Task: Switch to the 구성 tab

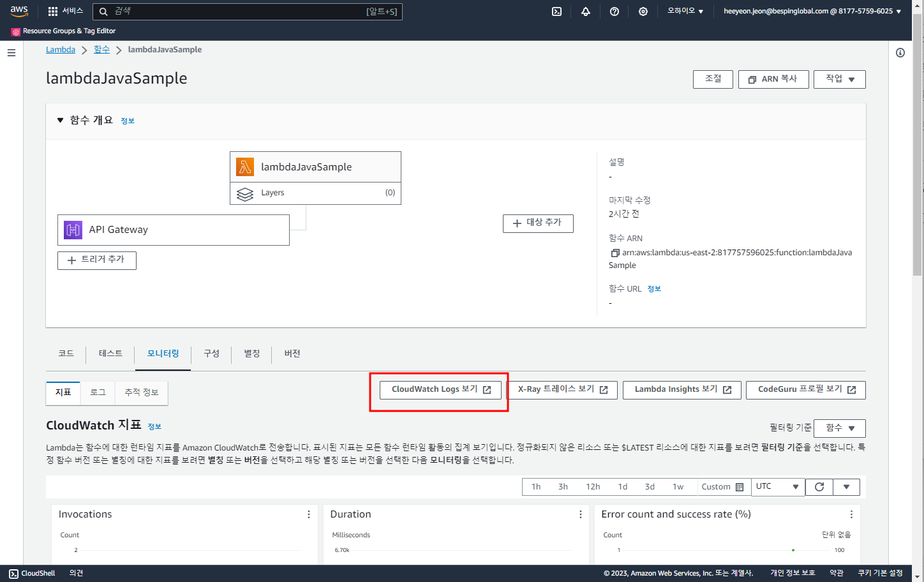Action: (x=211, y=354)
